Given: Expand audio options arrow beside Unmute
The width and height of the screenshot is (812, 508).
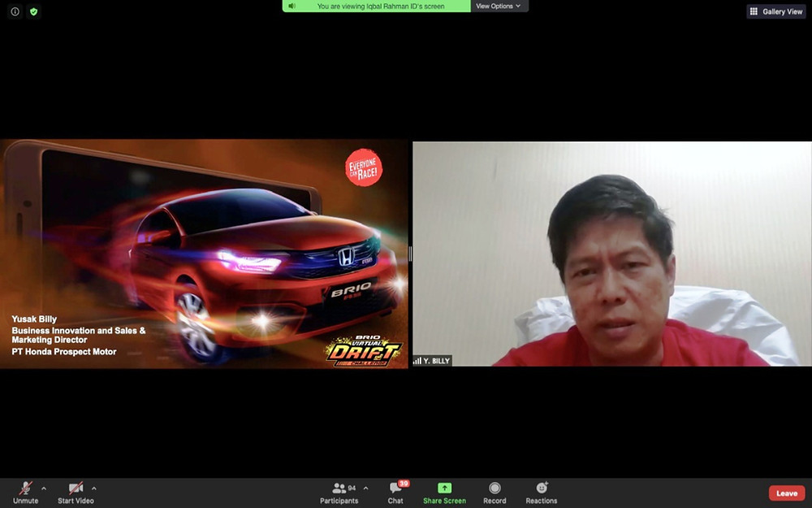Looking at the screenshot, I should click(44, 488).
